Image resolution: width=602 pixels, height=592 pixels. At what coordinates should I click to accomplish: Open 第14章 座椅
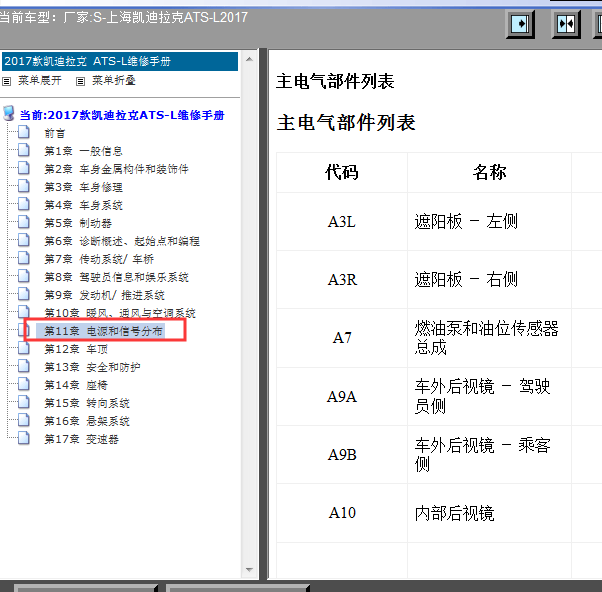coord(76,385)
